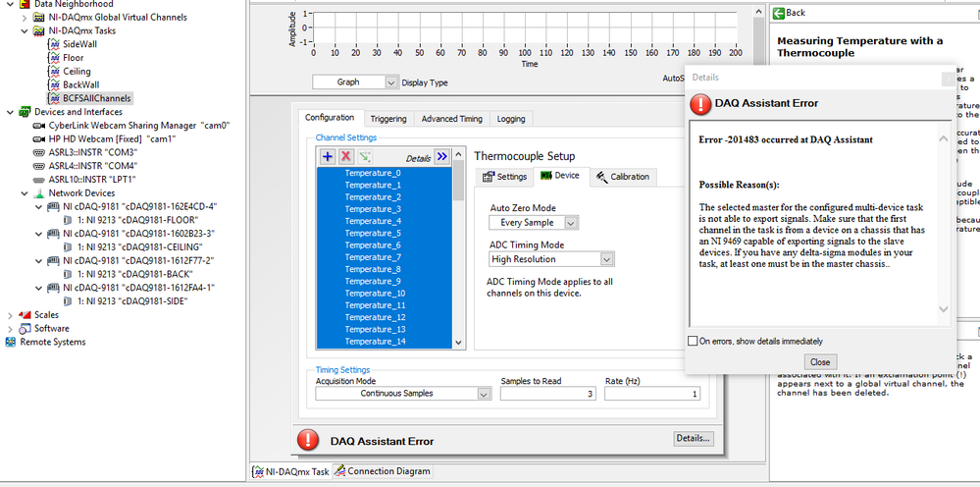Click into the Samples to Read field
Screen dimensions: 980x487
pos(548,394)
